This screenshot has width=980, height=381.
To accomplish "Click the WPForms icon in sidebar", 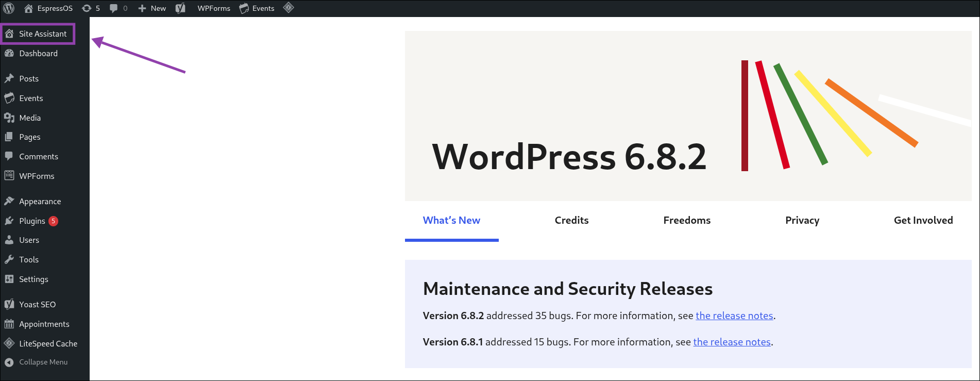I will click(9, 176).
